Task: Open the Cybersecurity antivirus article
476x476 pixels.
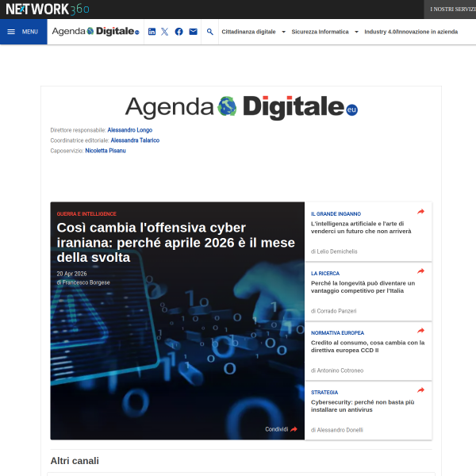Action: point(363,406)
